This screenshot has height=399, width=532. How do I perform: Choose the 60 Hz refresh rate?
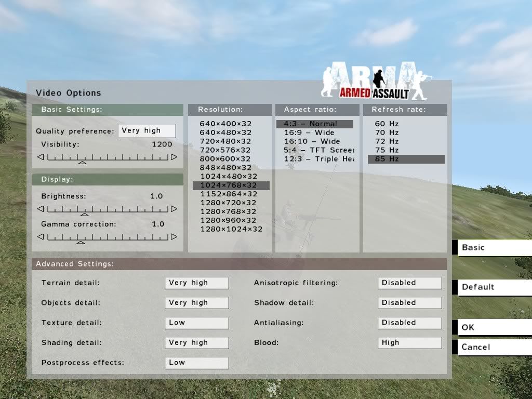pyautogui.click(x=387, y=124)
